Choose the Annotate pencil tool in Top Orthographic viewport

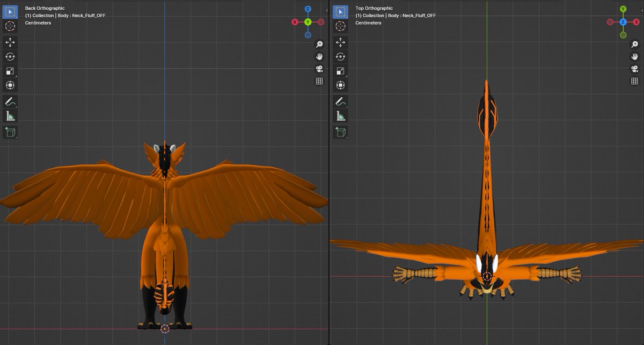tap(340, 102)
